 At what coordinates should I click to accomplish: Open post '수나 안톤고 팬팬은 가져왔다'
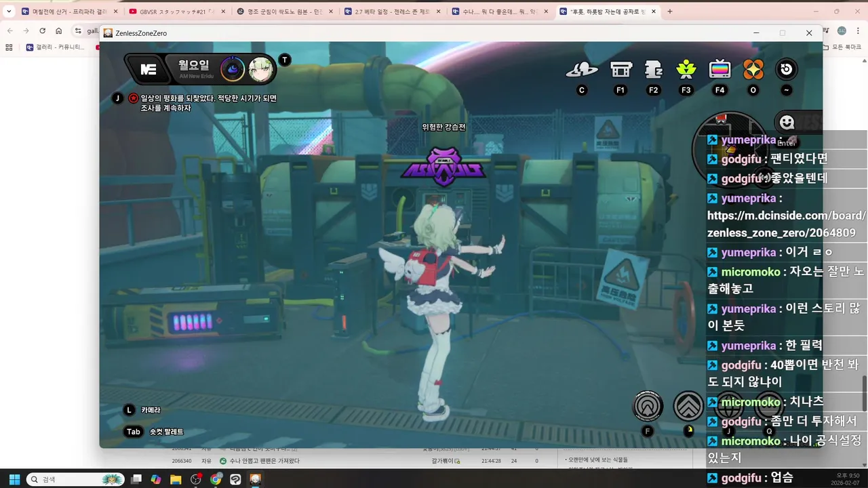264,461
